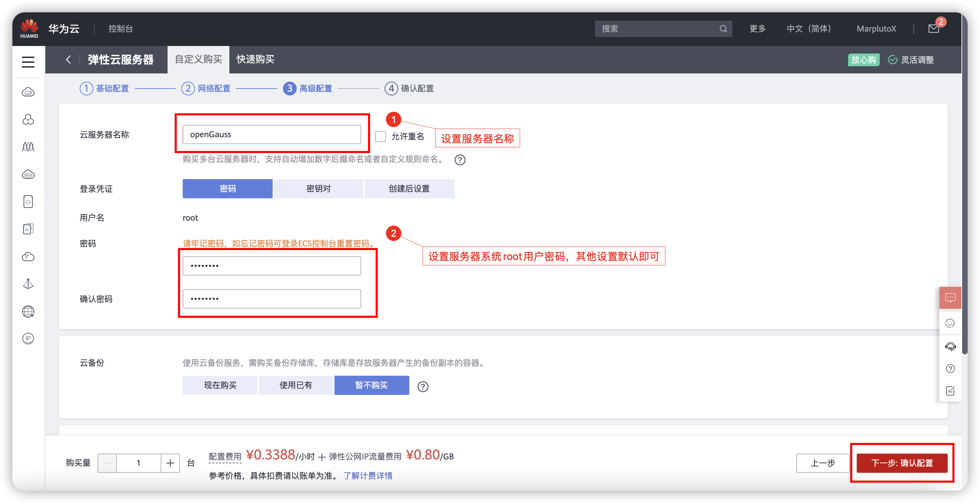Viewport: 980px width, 503px height.
Task: Click the help icon beside server naming hint
Action: coord(459,160)
